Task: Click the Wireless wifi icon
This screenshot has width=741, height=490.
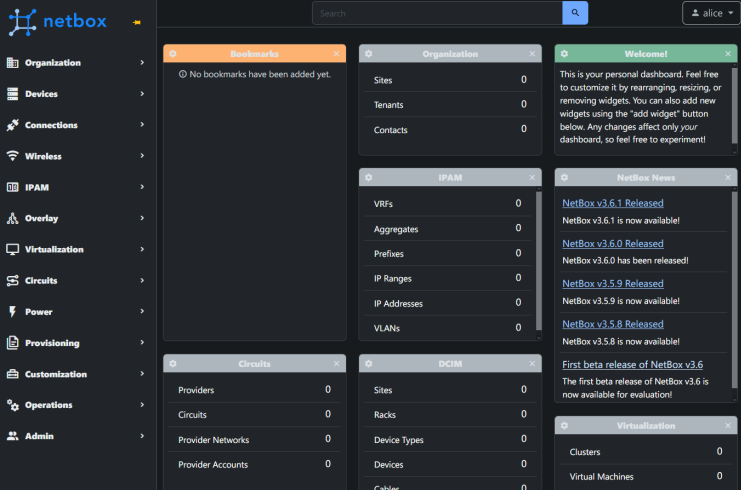Action: coord(13,156)
